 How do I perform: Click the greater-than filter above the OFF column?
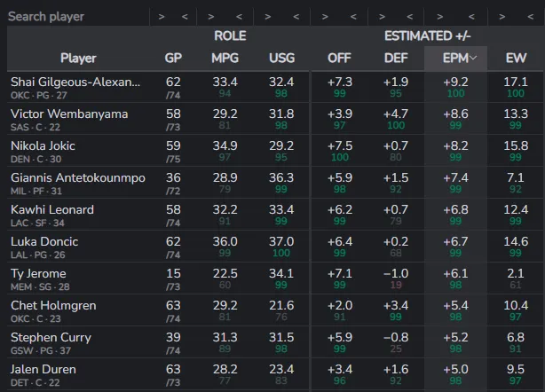[327, 16]
